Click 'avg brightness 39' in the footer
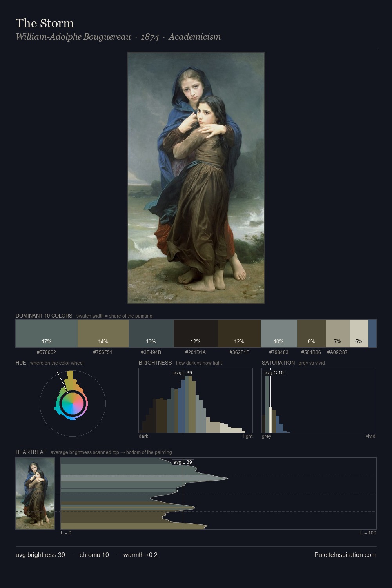Viewport: 392px width, 588px height. [40, 555]
